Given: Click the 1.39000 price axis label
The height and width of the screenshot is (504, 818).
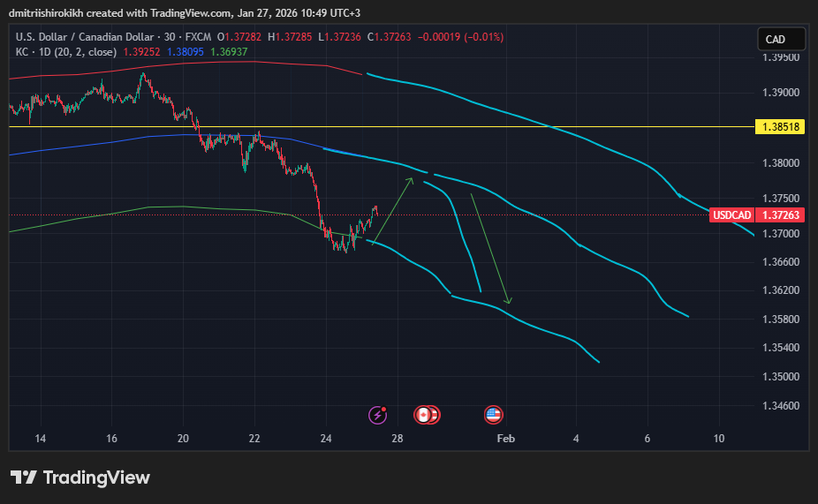Looking at the screenshot, I should (x=780, y=93).
